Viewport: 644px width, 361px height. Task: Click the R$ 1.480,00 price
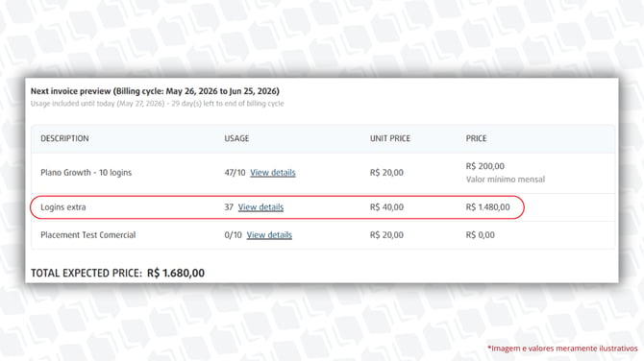(x=488, y=207)
